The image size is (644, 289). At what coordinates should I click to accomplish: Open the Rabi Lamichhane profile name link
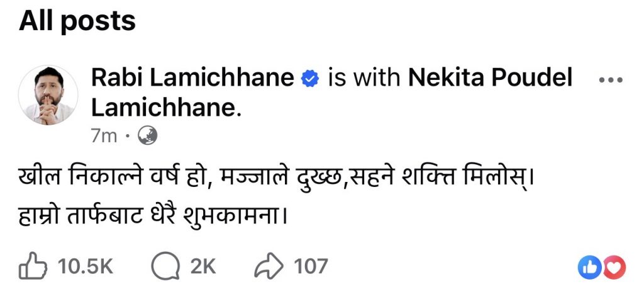192,79
